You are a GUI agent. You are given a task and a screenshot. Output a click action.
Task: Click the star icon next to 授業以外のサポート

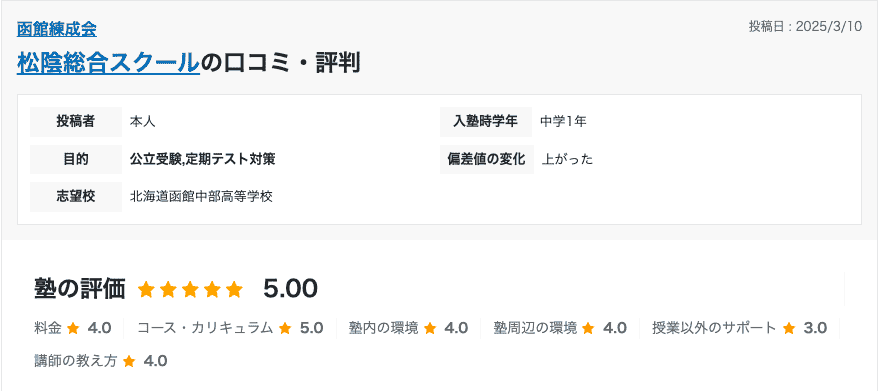789,328
